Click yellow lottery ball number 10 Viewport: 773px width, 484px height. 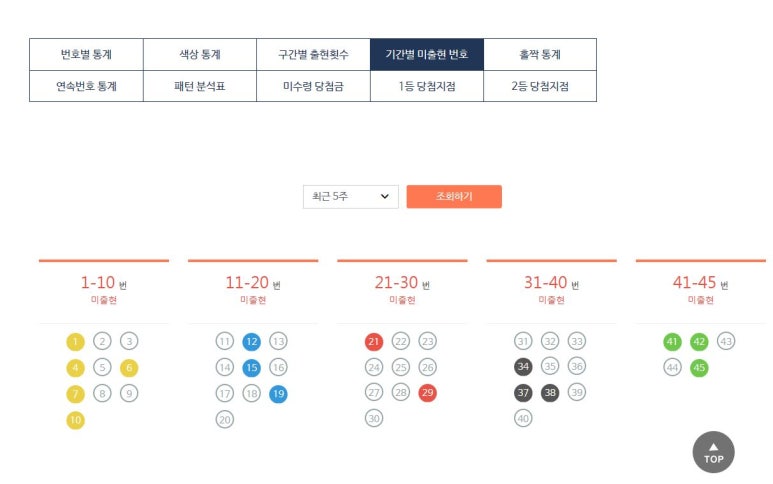(x=75, y=419)
